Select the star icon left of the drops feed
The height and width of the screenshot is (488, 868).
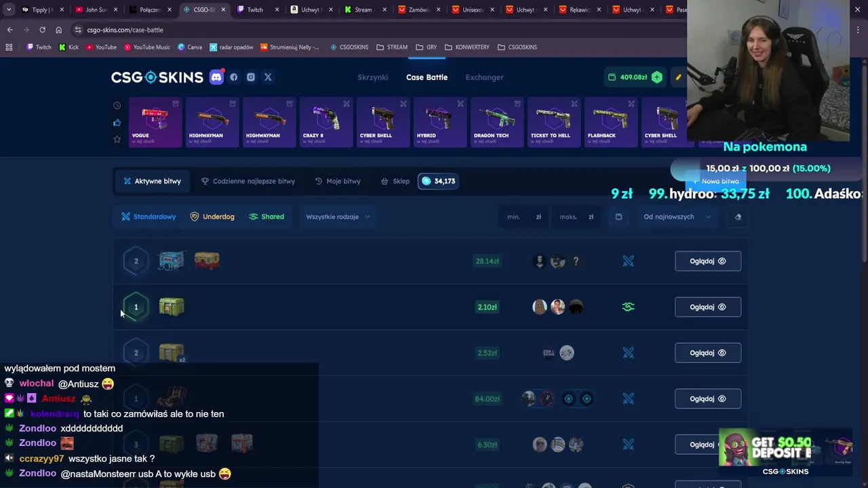pyautogui.click(x=117, y=139)
